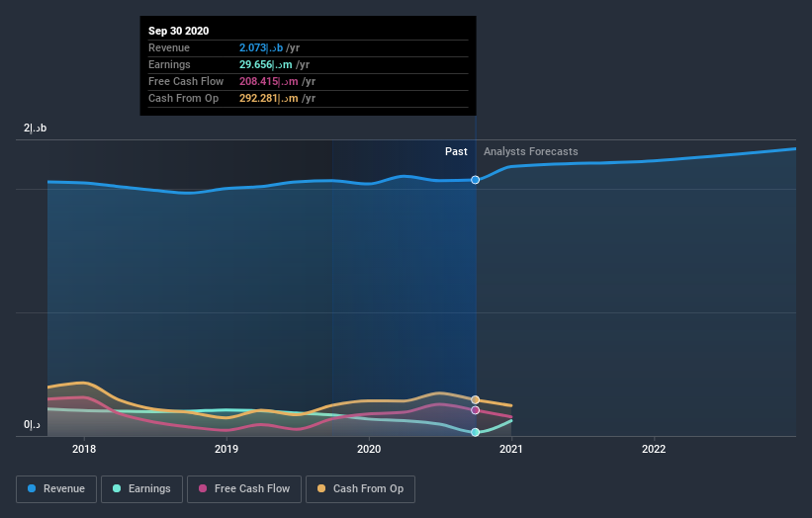Click the Free Cash Flow tooltip row label
The image size is (812, 518).
click(186, 81)
